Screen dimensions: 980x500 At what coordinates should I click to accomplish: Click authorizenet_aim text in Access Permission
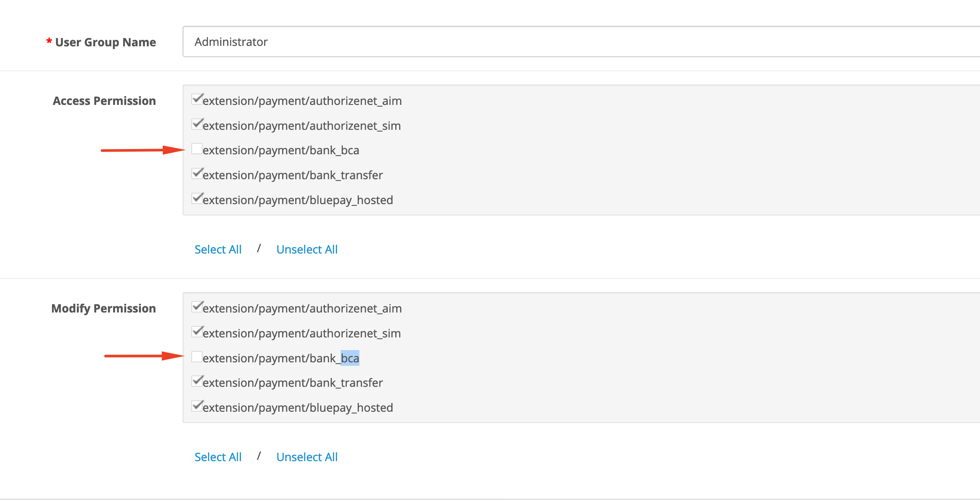[x=302, y=101]
